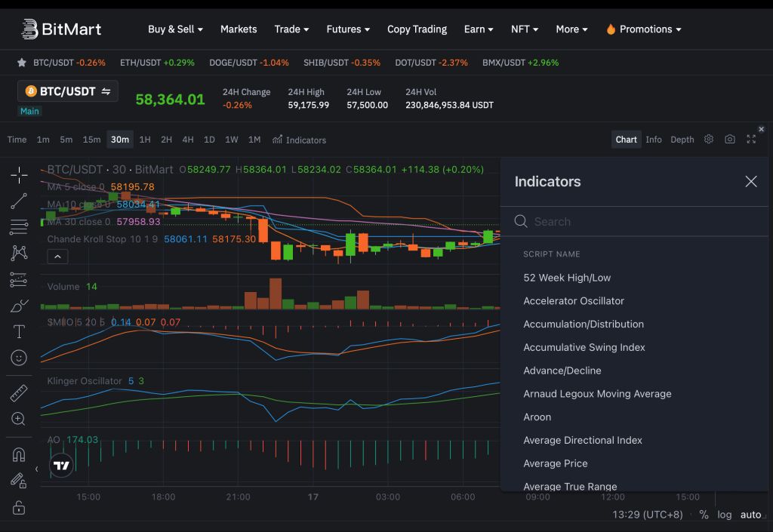The image size is (773, 532).
Task: Select the trend line drawing tool
Action: click(19, 201)
